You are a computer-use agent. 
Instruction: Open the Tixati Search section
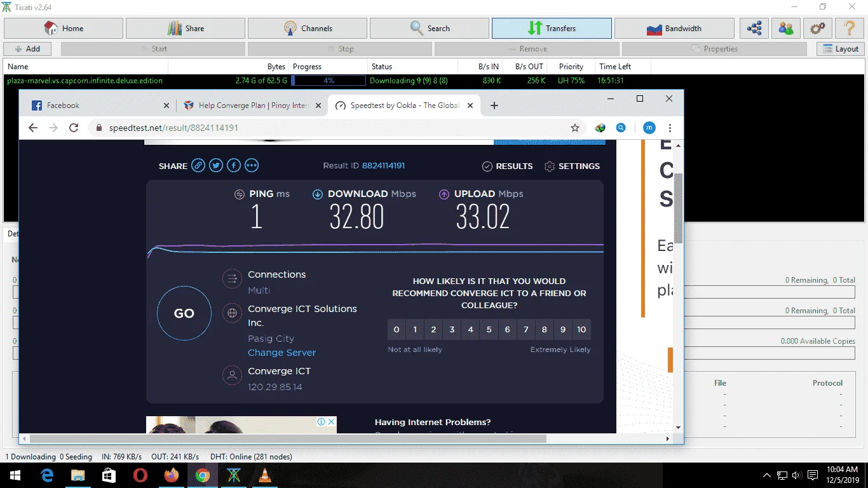coord(430,29)
